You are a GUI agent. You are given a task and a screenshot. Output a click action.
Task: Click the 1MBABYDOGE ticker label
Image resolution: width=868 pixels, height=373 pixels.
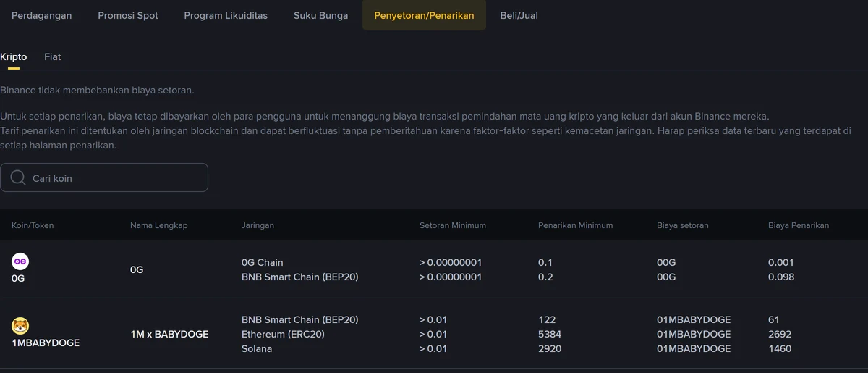pyautogui.click(x=46, y=343)
